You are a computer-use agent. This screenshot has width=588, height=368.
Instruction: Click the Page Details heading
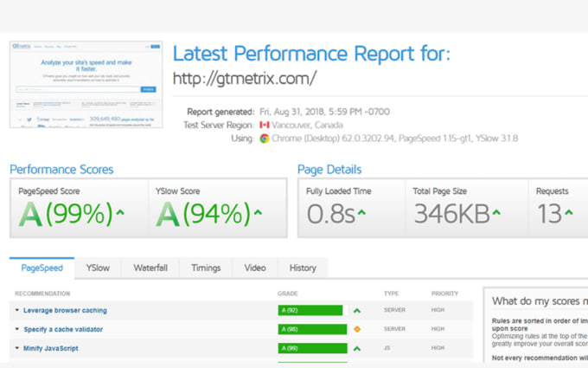(x=329, y=170)
